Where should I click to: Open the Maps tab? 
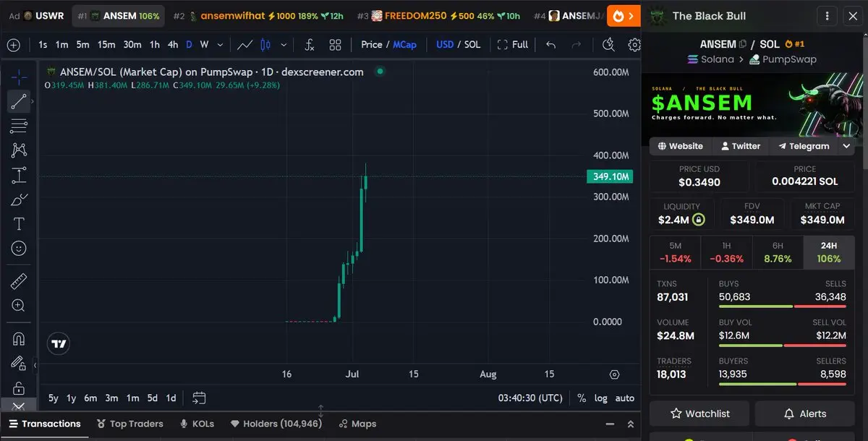[x=357, y=424]
